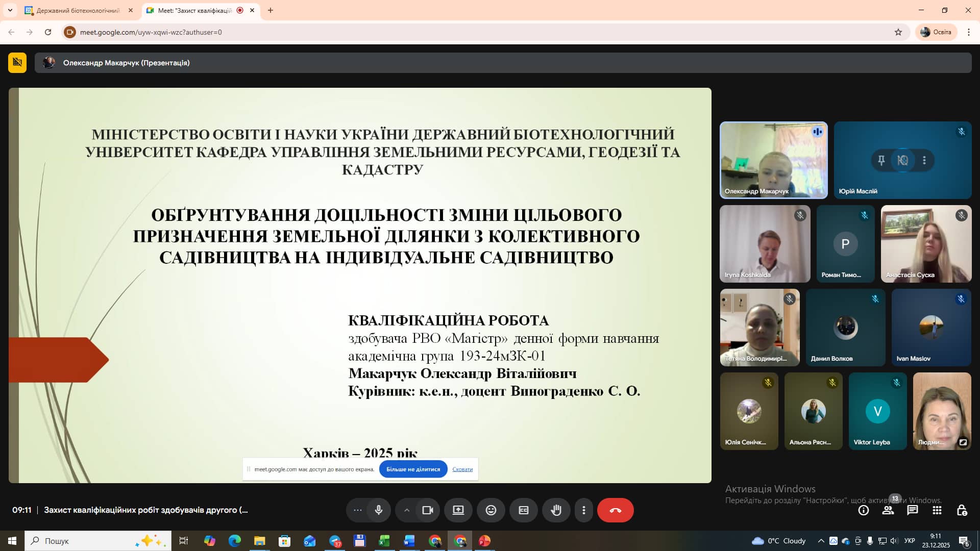Viewport: 980px width, 551px height.
Task: Click the raise hand icon
Action: pos(556,510)
